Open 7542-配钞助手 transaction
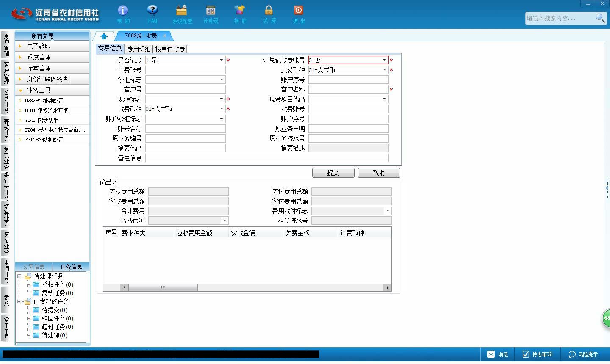The image size is (610, 364). pos(42,120)
